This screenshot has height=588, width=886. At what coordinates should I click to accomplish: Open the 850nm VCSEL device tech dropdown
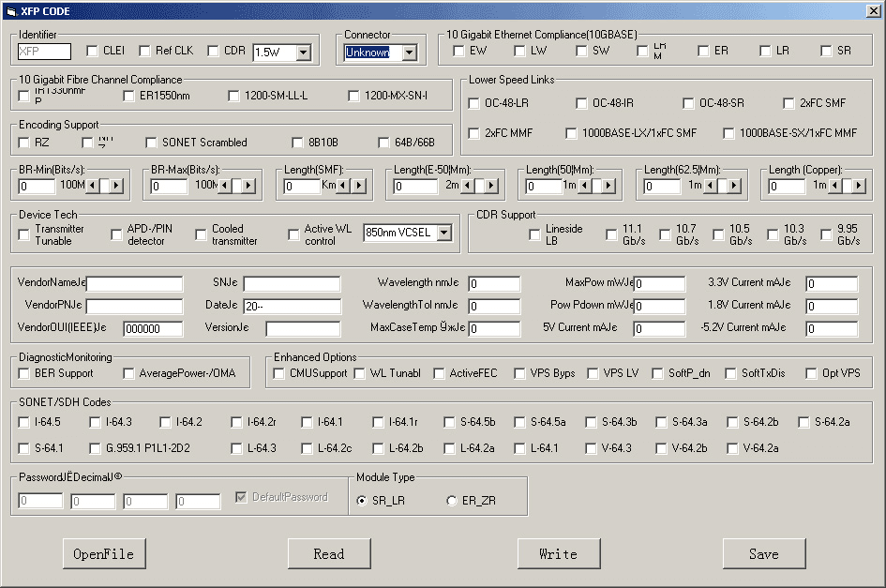click(x=443, y=233)
